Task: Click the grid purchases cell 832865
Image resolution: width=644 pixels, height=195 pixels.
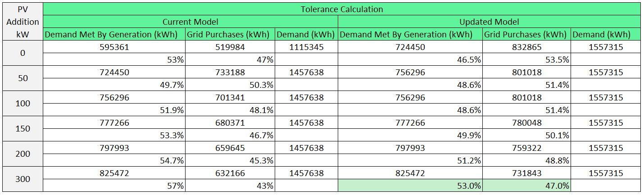Action: point(526,47)
